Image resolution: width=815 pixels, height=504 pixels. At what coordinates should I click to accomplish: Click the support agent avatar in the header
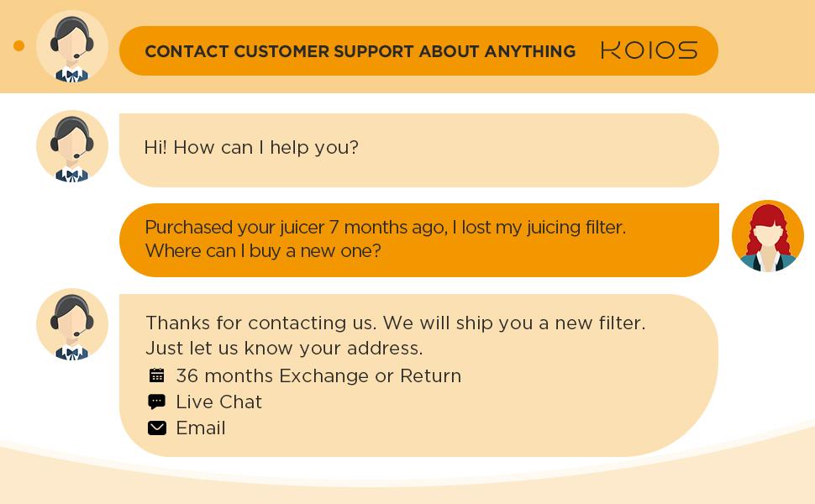click(72, 47)
